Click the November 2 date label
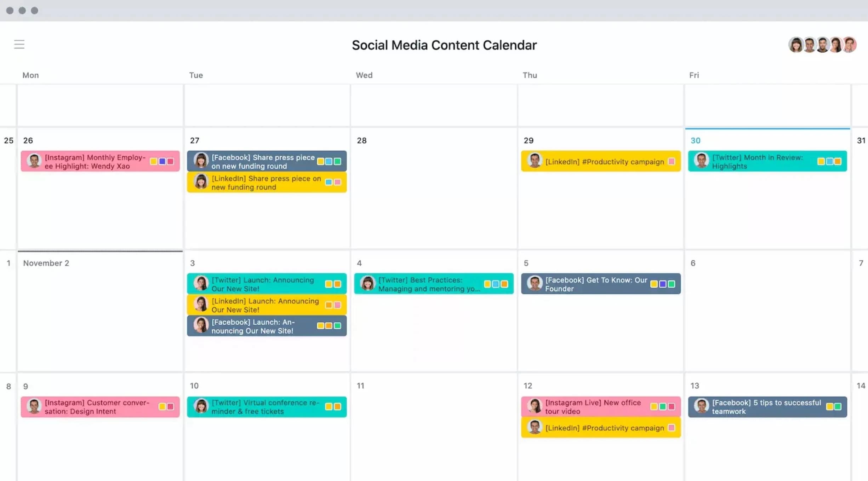The height and width of the screenshot is (481, 868). pyautogui.click(x=46, y=263)
